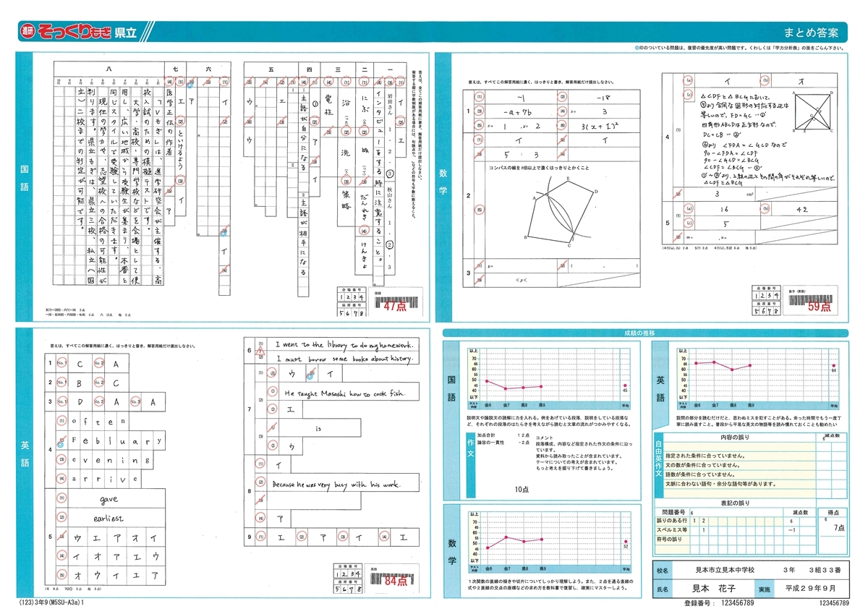The image size is (868, 614).
Task: Select the 84点 English score
Action: click(396, 580)
